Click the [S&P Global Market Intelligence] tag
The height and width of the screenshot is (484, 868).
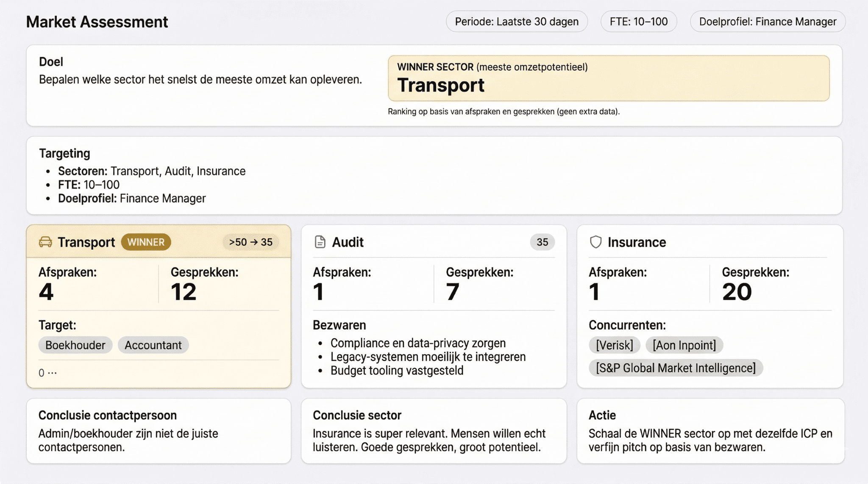(x=676, y=368)
